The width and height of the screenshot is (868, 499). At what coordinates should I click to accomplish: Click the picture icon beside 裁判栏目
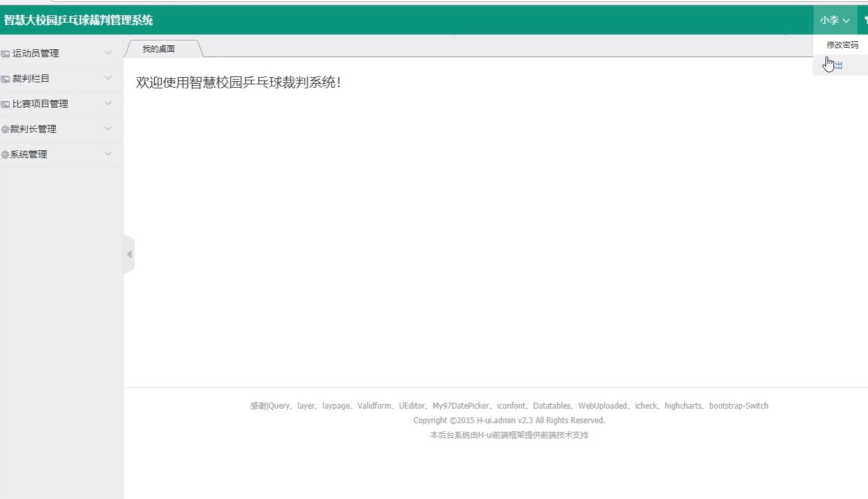click(x=5, y=79)
